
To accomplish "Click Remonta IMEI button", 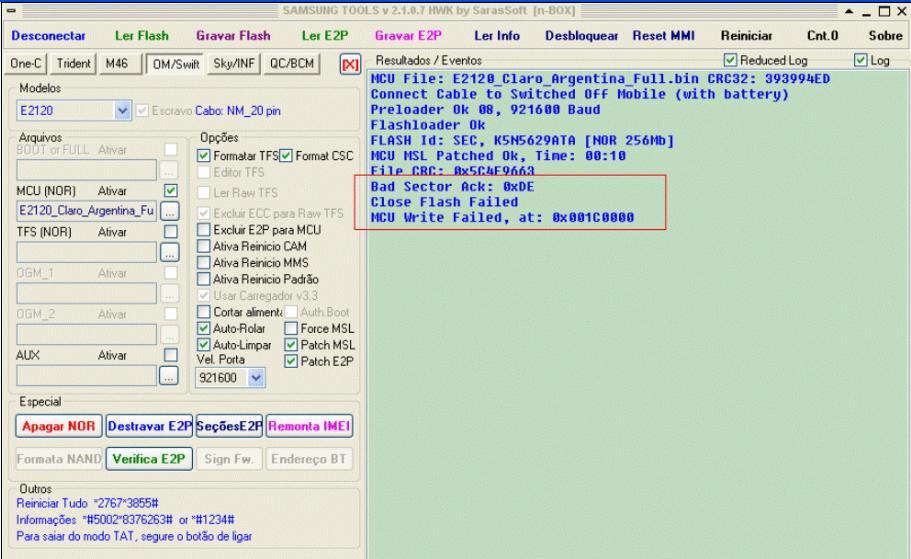I will 309,426.
